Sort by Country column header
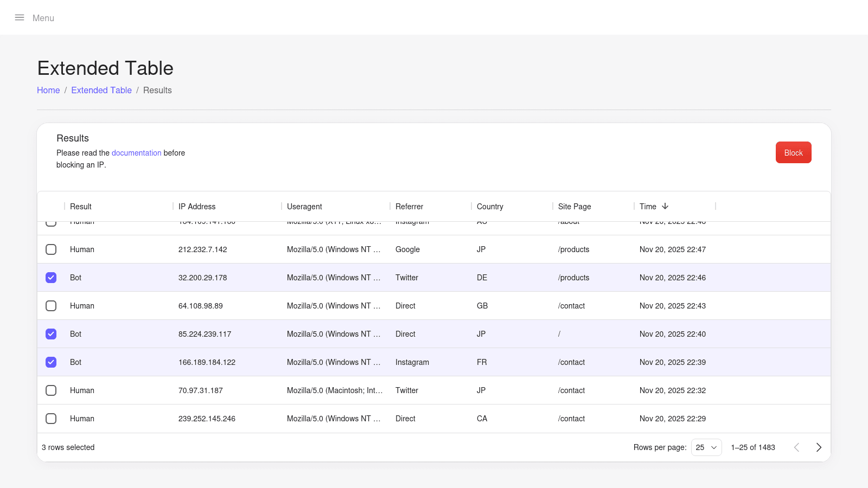The image size is (868, 488). [490, 207]
